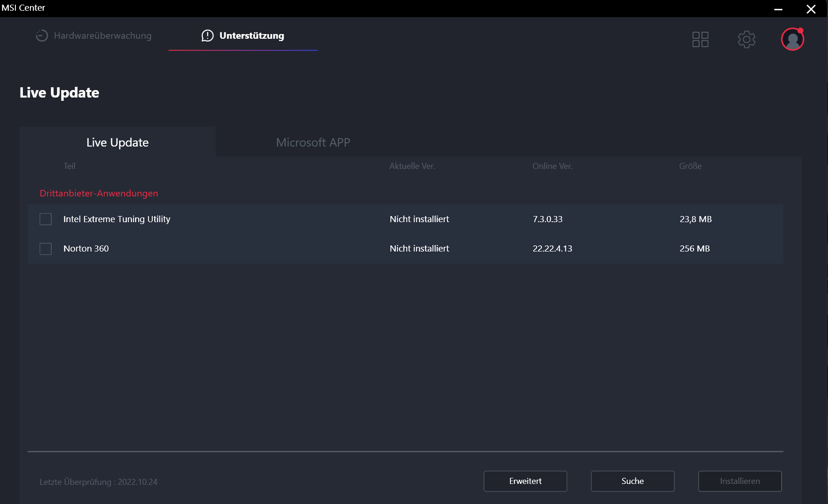Click the MSI Center window title
Screen dimensions: 828x504
[x=23, y=8]
